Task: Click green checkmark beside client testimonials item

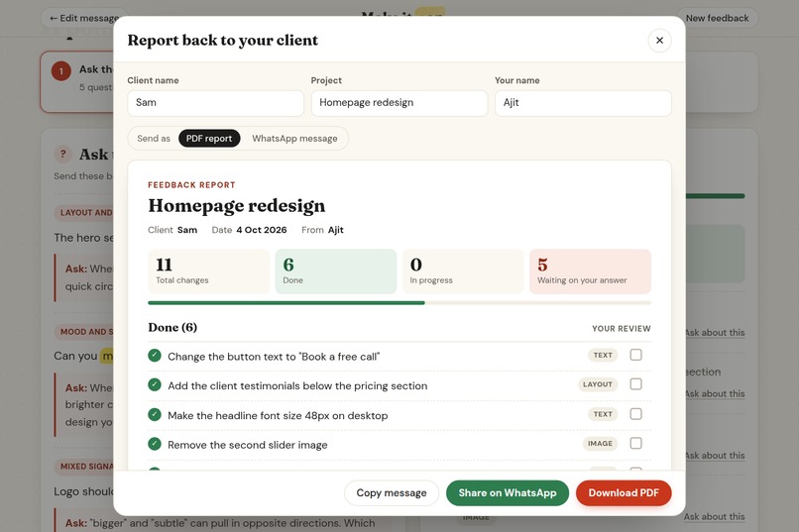Action: click(x=155, y=384)
